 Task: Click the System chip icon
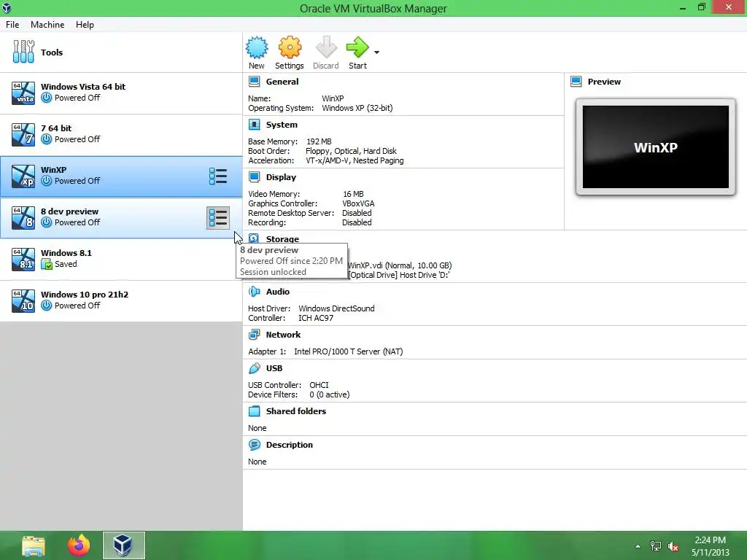(x=255, y=125)
